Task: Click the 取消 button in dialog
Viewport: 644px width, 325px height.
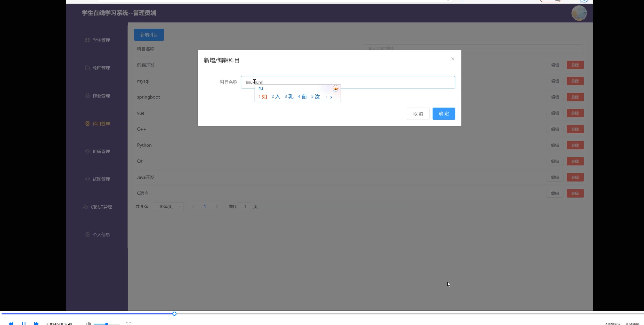Action: pos(418,114)
